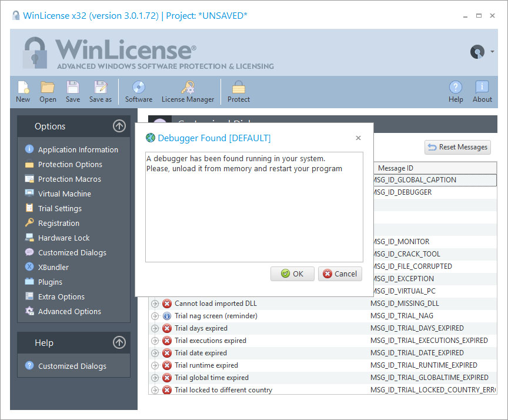Open XBundler section
Viewport: 508px width, 420px height.
(x=54, y=267)
